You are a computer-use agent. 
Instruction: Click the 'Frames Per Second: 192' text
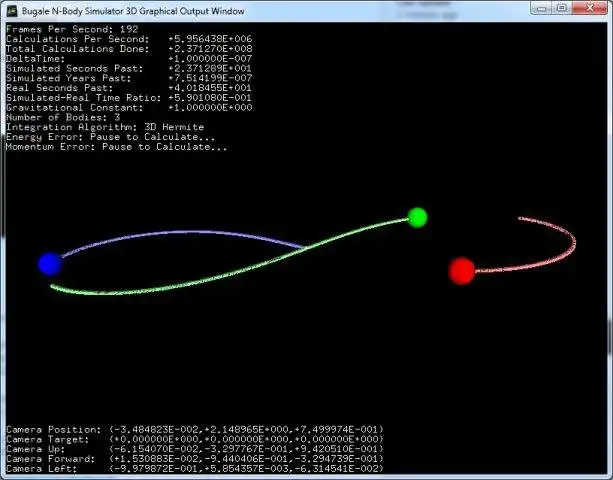click(x=72, y=29)
